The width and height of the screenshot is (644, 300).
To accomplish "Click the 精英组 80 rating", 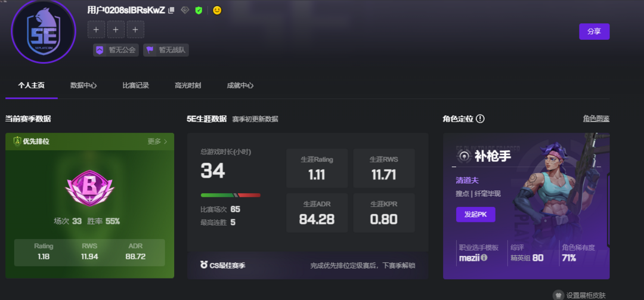I will click(527, 258).
